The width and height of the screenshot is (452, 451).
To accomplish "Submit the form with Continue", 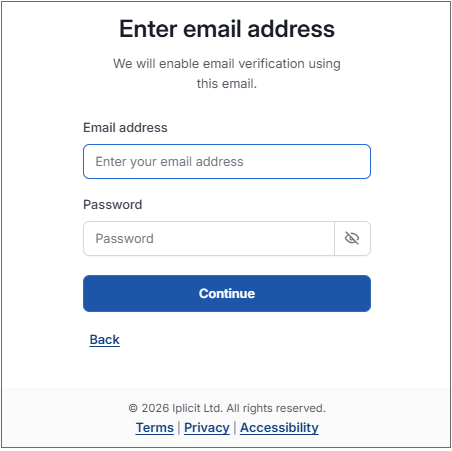I will (x=227, y=294).
